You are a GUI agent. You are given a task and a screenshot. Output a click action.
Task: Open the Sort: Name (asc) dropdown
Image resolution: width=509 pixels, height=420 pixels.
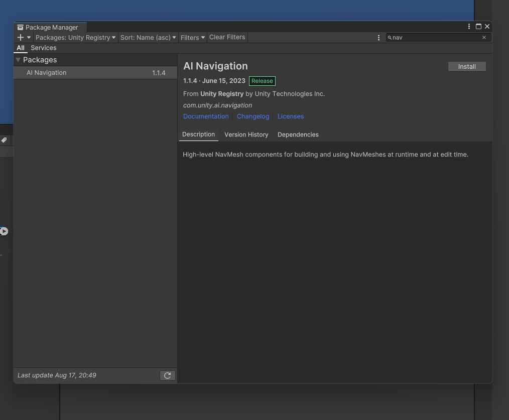pyautogui.click(x=148, y=37)
